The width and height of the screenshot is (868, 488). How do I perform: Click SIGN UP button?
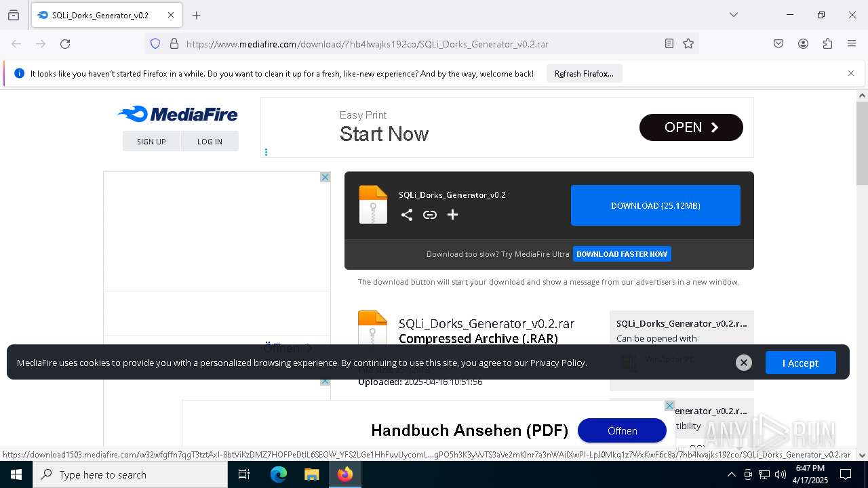(151, 141)
